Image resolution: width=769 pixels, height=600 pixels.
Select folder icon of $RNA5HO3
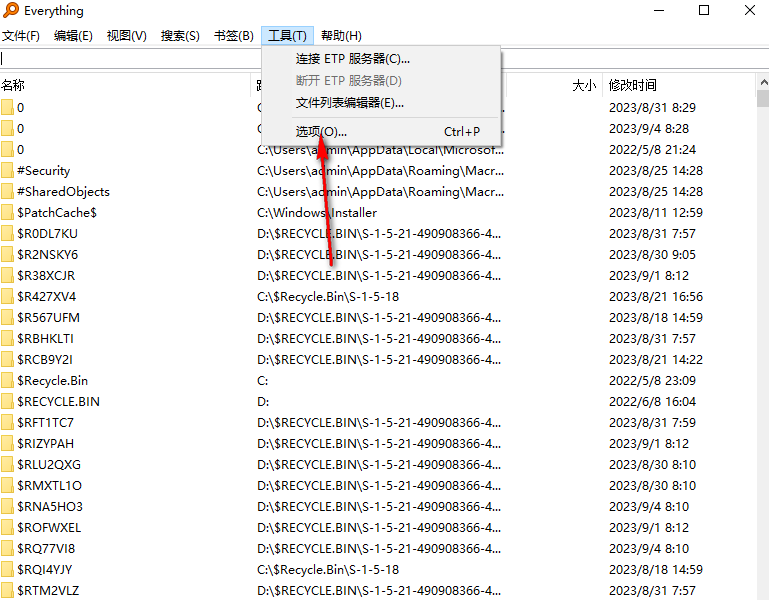coord(7,507)
